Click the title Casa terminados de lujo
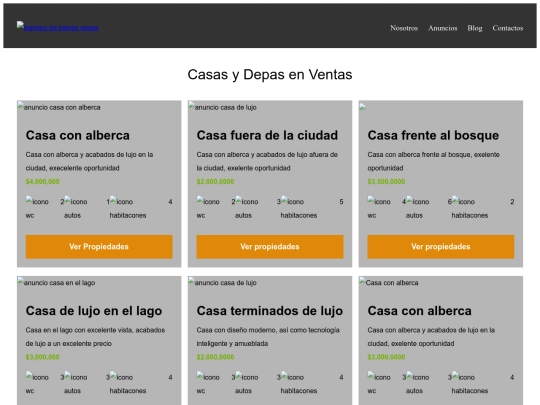The width and height of the screenshot is (540, 405). click(x=270, y=311)
